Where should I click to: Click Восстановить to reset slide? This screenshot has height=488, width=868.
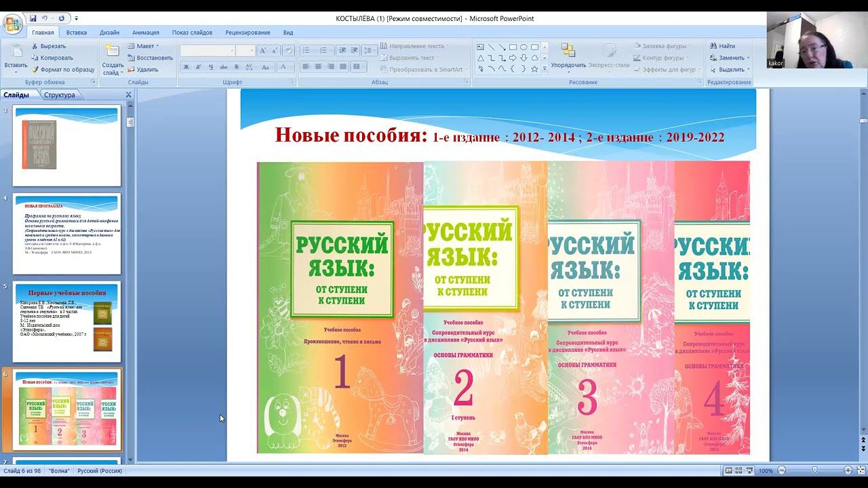coord(150,58)
